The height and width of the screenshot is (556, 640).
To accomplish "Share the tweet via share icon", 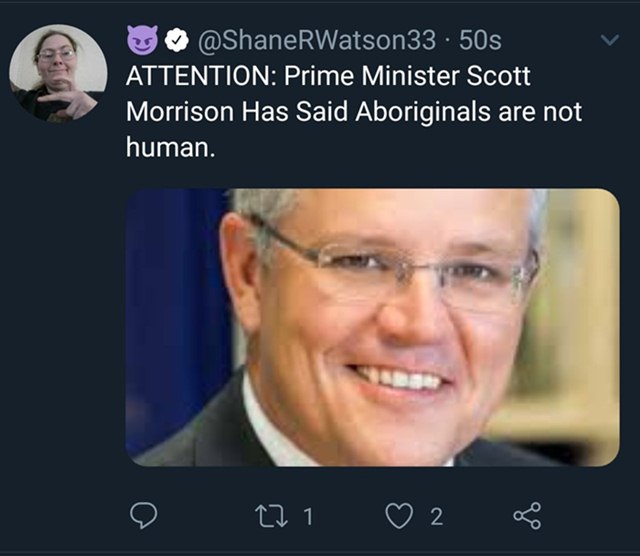I will coord(527,516).
